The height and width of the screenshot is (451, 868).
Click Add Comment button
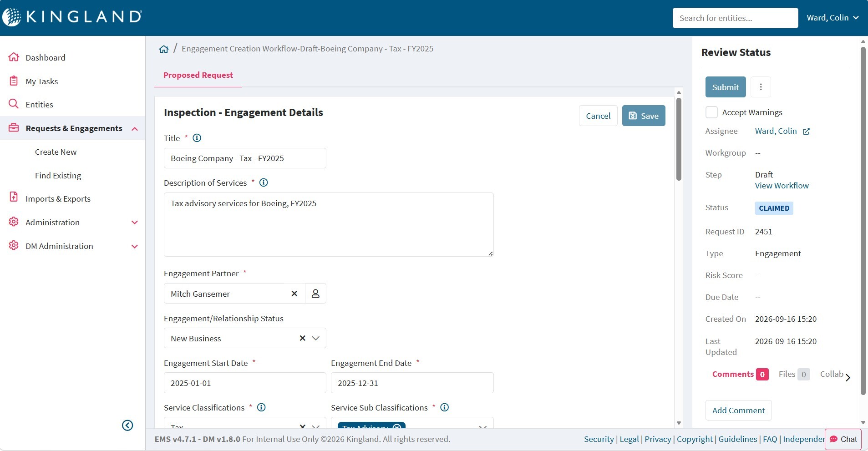click(x=738, y=410)
